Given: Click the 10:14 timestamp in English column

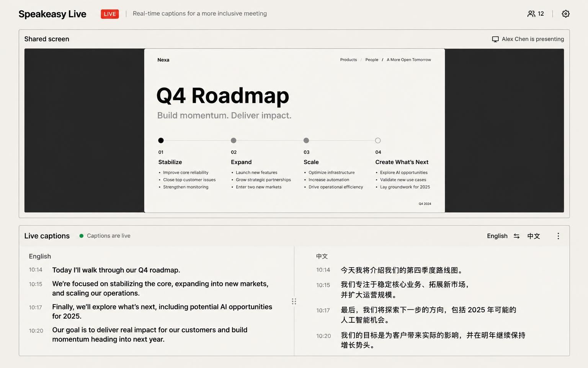Looking at the screenshot, I should (36, 270).
